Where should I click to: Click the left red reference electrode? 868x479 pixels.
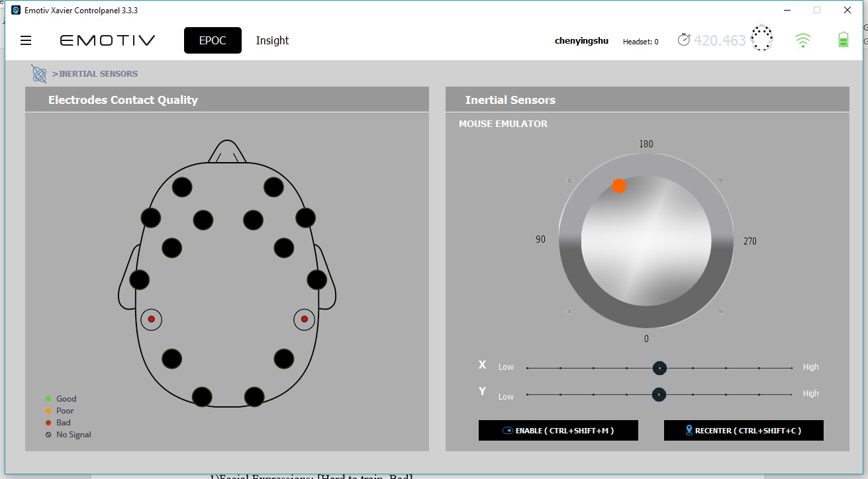point(151,319)
